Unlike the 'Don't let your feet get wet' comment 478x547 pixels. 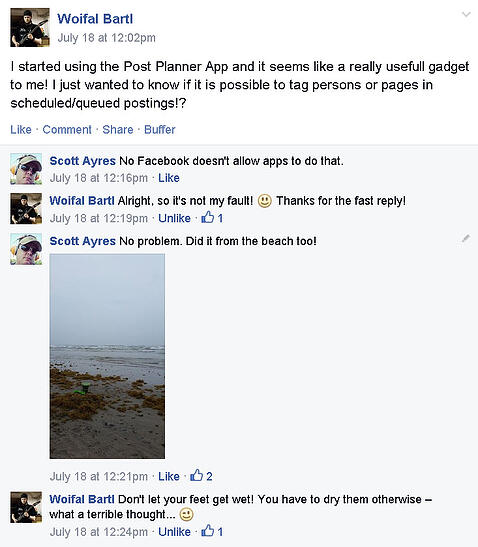click(x=174, y=532)
